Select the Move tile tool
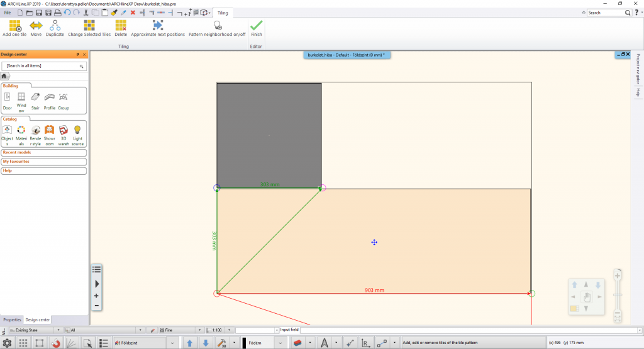This screenshot has width=644, height=349. 36,26
